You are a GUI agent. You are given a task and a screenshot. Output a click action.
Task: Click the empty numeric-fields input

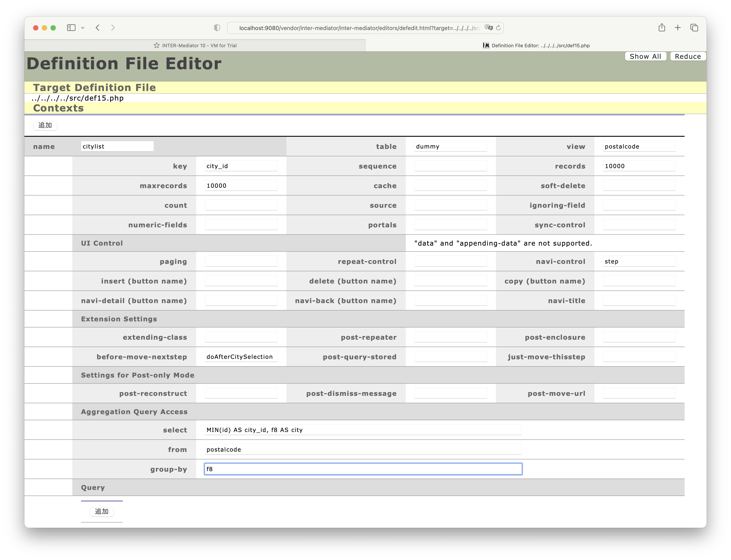pyautogui.click(x=241, y=225)
